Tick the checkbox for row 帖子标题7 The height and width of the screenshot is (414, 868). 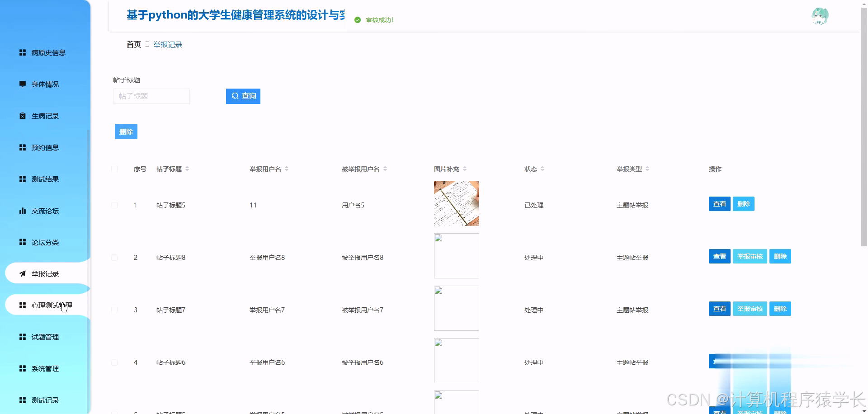point(114,310)
